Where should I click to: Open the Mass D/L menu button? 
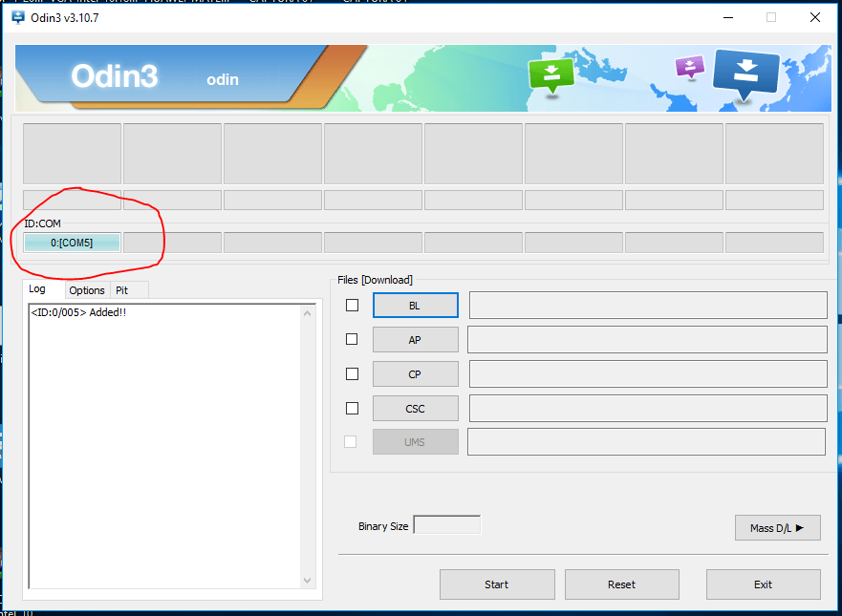[778, 528]
